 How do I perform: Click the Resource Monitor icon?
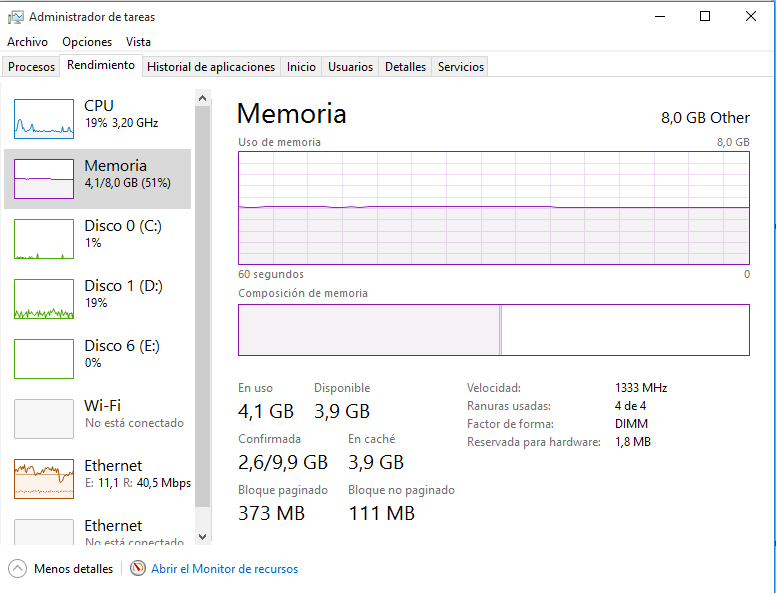pyautogui.click(x=138, y=569)
